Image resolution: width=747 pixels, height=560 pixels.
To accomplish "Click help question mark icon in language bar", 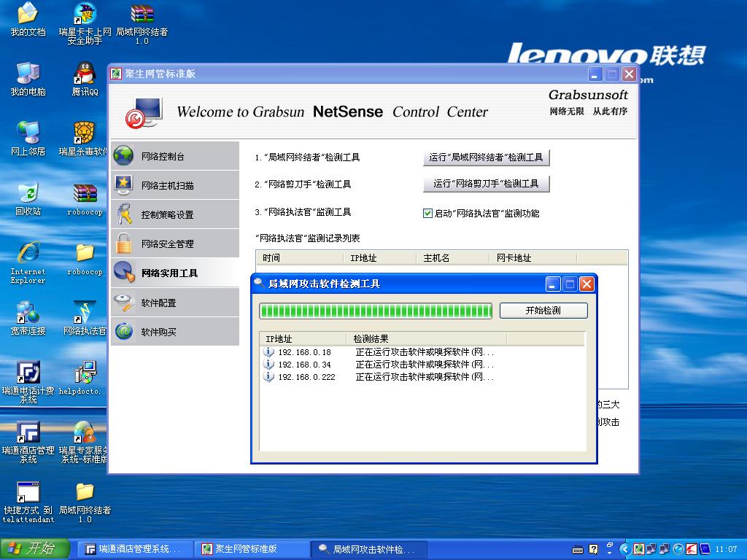I will [593, 549].
